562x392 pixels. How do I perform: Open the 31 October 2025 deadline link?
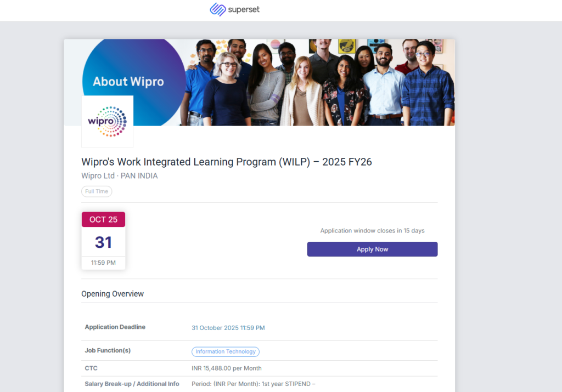tap(228, 327)
